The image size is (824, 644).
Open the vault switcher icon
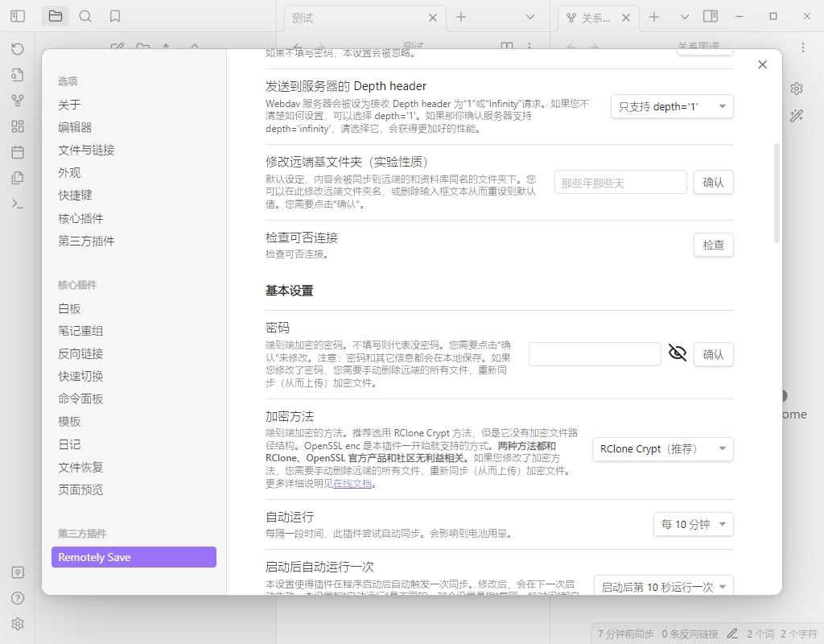point(18,572)
